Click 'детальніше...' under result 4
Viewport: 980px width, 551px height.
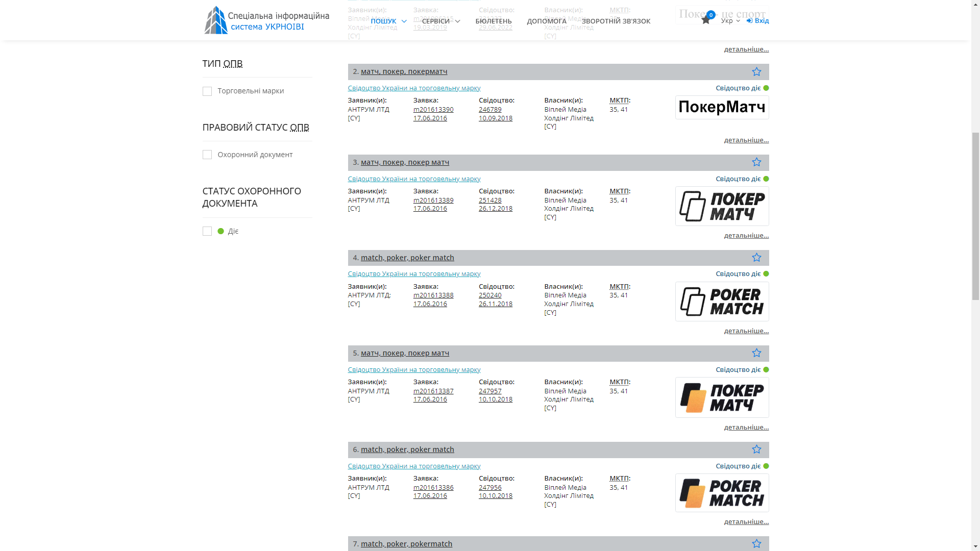(746, 331)
